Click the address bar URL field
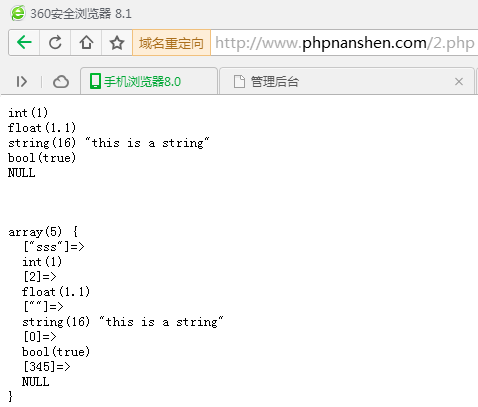Viewport: 478px width, 407px height. 345,43
